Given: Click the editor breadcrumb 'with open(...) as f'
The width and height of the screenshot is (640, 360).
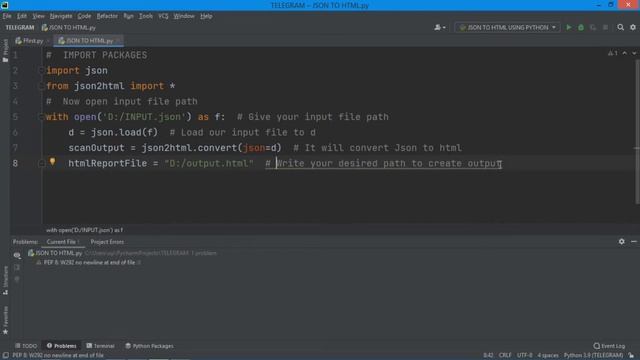Looking at the screenshot, I should pos(84,230).
